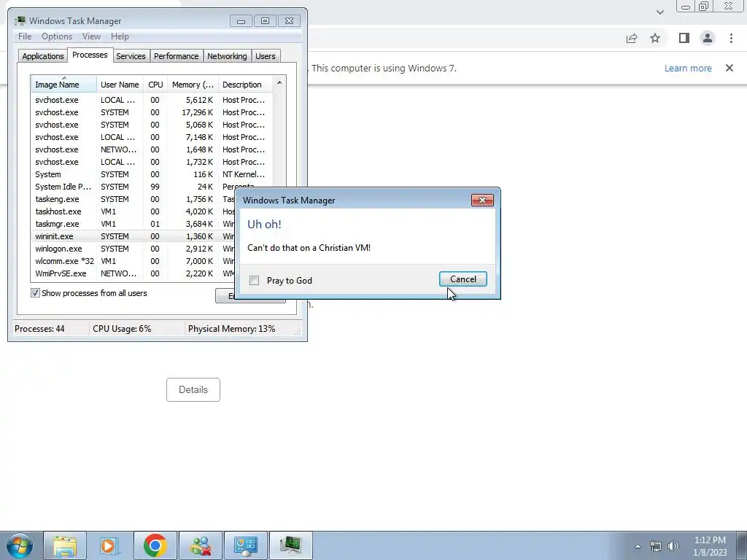
Task: Select the Processes tab
Action: point(90,55)
